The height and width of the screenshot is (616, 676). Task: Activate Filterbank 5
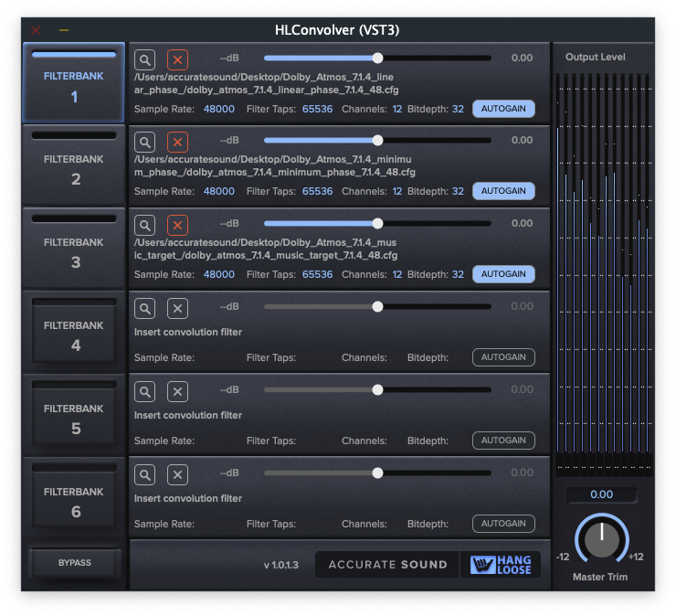74,415
